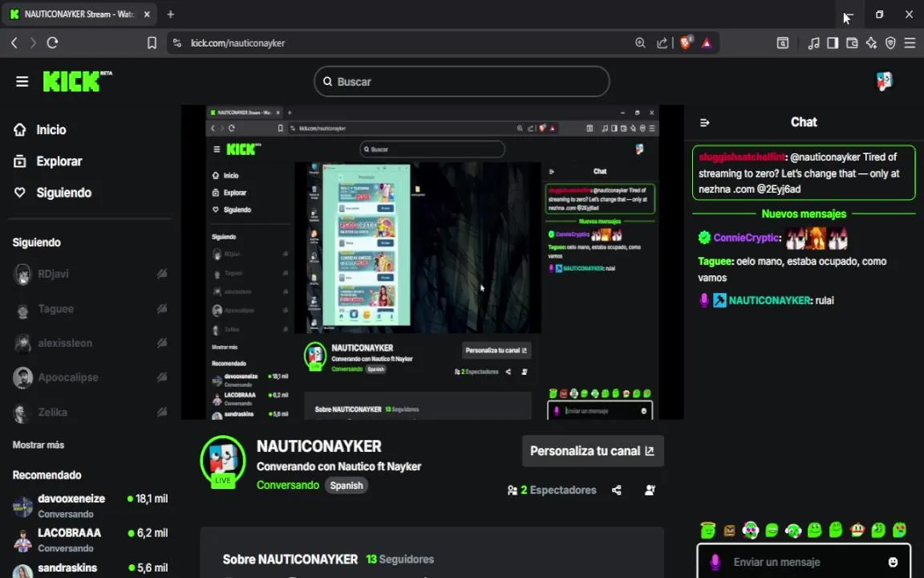924x578 pixels.
Task: Click the share page icon in address bar
Action: point(662,43)
